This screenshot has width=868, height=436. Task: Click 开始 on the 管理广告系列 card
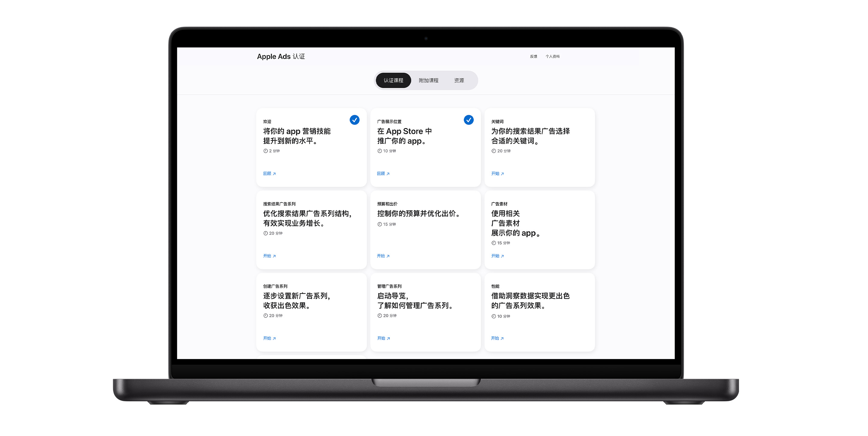tap(383, 338)
